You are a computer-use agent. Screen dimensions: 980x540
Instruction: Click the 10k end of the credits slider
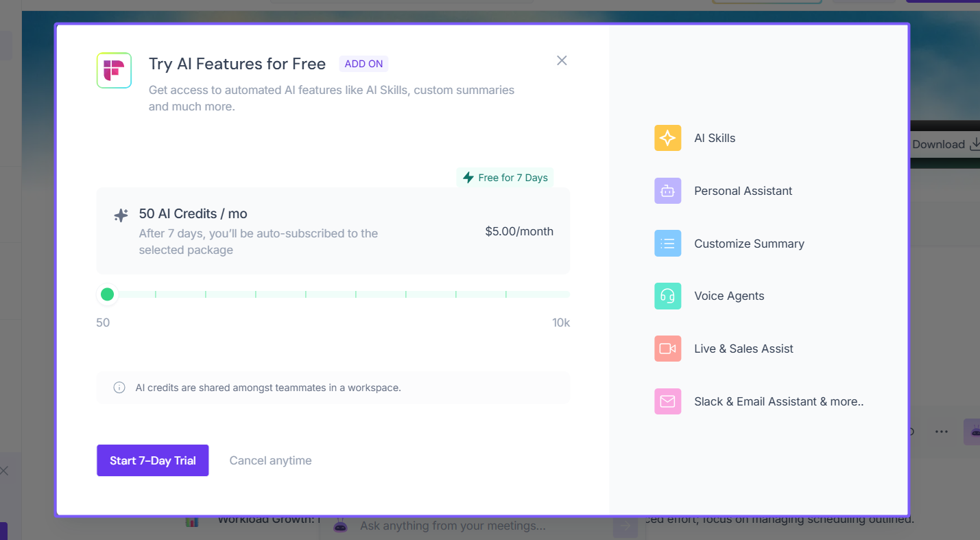(566, 294)
